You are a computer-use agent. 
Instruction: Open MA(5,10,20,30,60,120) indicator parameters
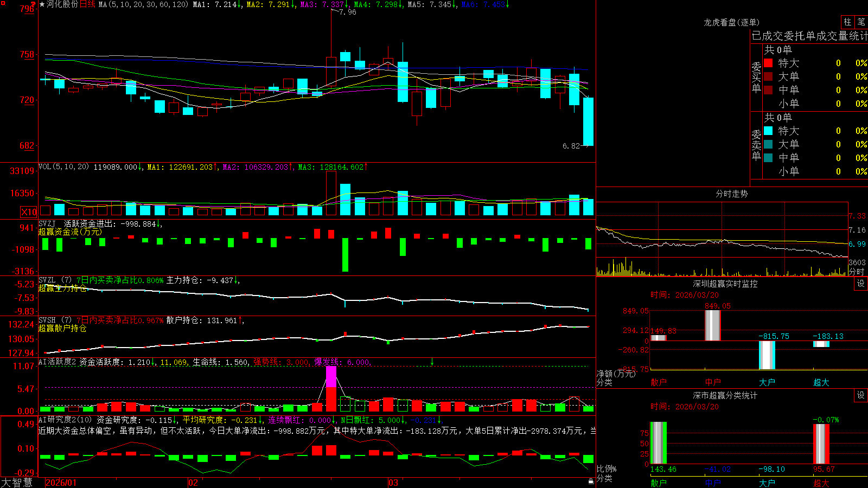click(x=143, y=4)
